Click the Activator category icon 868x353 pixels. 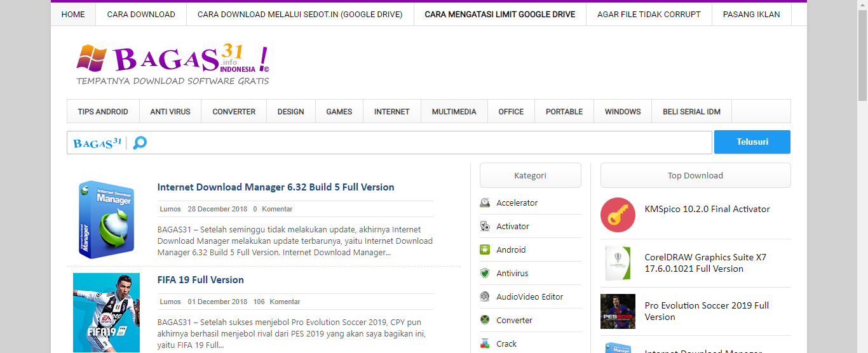[x=485, y=226]
